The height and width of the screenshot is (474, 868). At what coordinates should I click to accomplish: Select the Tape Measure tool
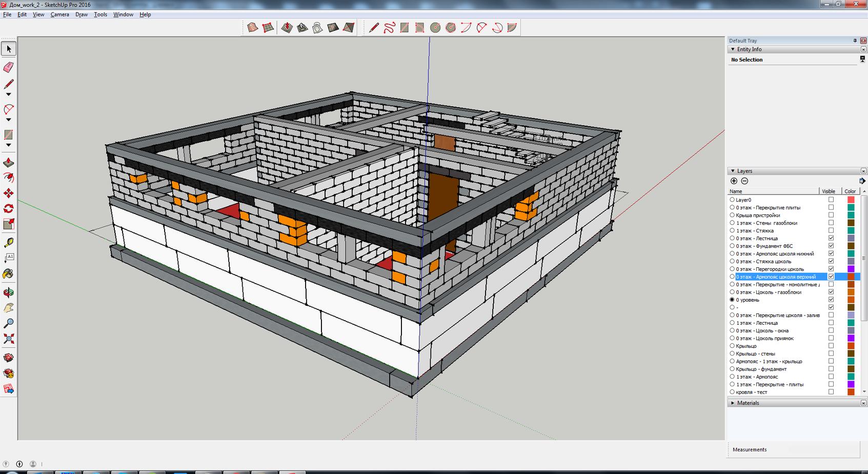pos(8,243)
